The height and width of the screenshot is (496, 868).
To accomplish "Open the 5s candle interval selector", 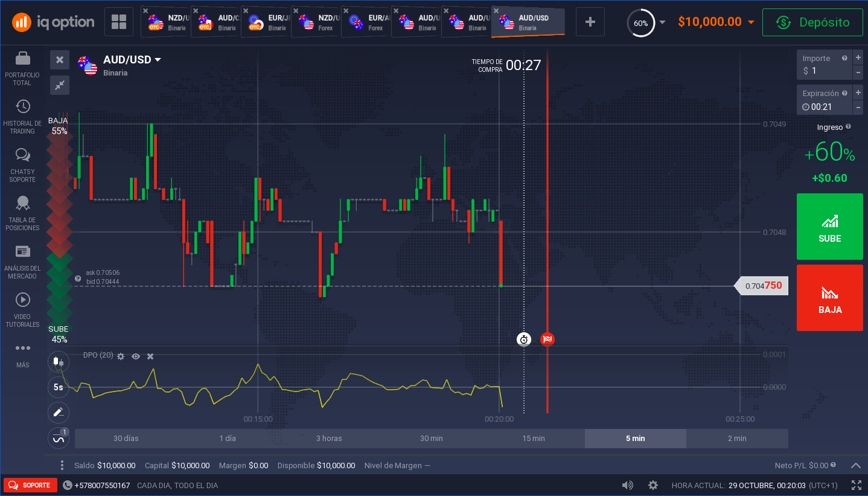I will [59, 387].
